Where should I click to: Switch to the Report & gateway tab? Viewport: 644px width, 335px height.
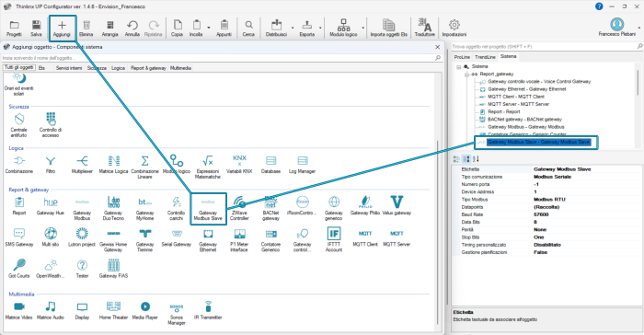[x=148, y=68]
